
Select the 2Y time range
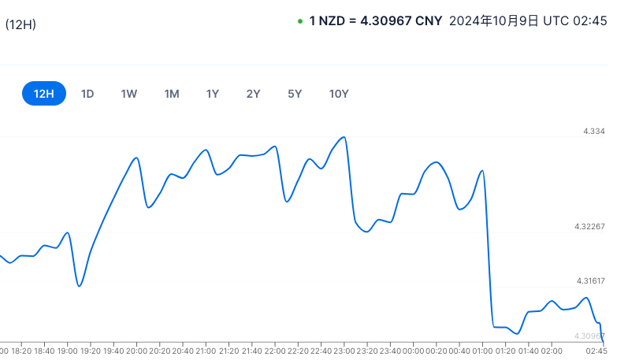(x=253, y=94)
